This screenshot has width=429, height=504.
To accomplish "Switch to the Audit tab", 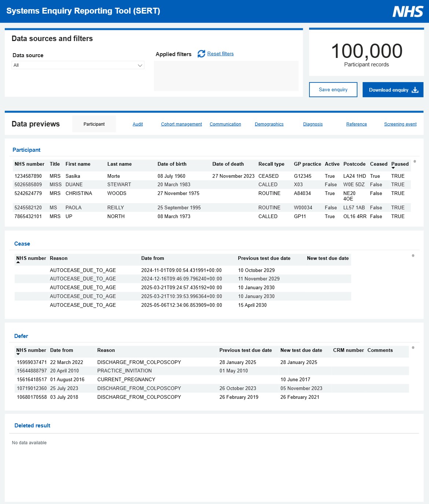I will tap(137, 124).
